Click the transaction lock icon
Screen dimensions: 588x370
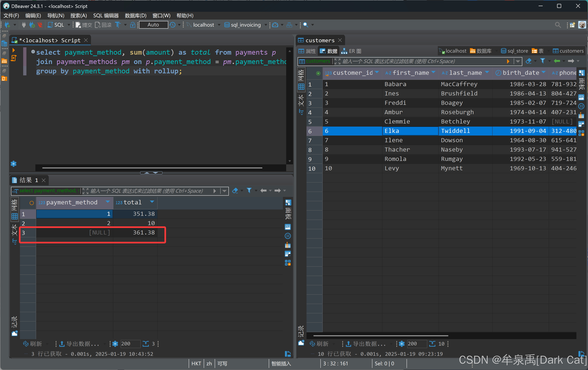(133, 25)
